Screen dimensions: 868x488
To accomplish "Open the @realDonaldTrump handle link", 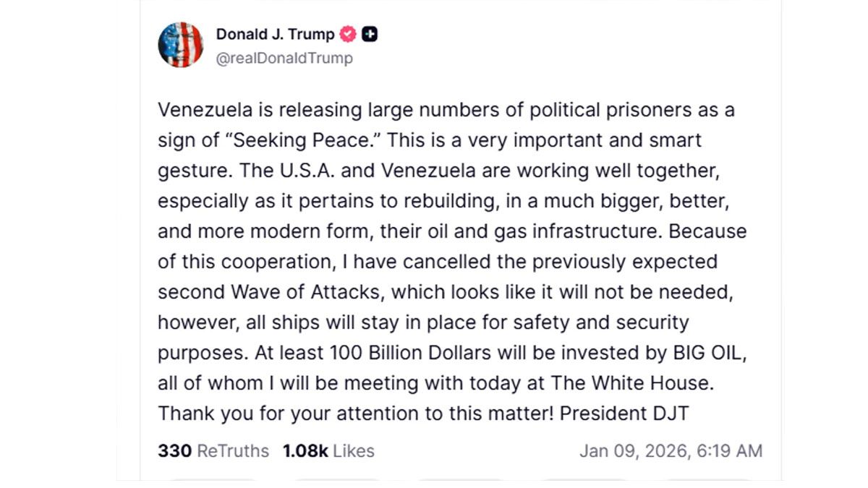I will (x=284, y=58).
